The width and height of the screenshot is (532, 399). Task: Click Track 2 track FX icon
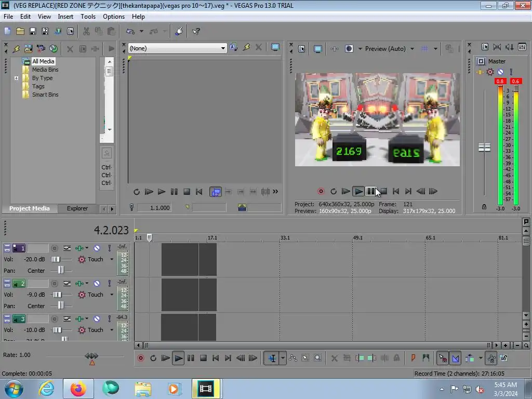point(79,284)
